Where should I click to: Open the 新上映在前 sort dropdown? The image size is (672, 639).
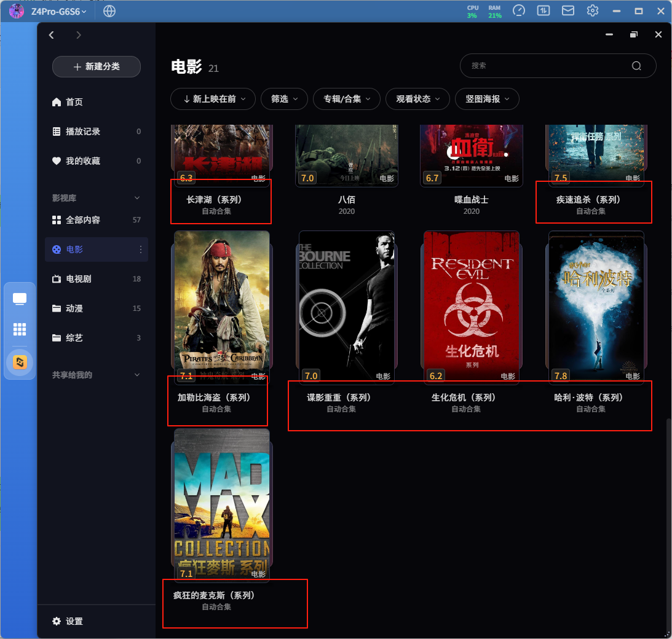213,99
